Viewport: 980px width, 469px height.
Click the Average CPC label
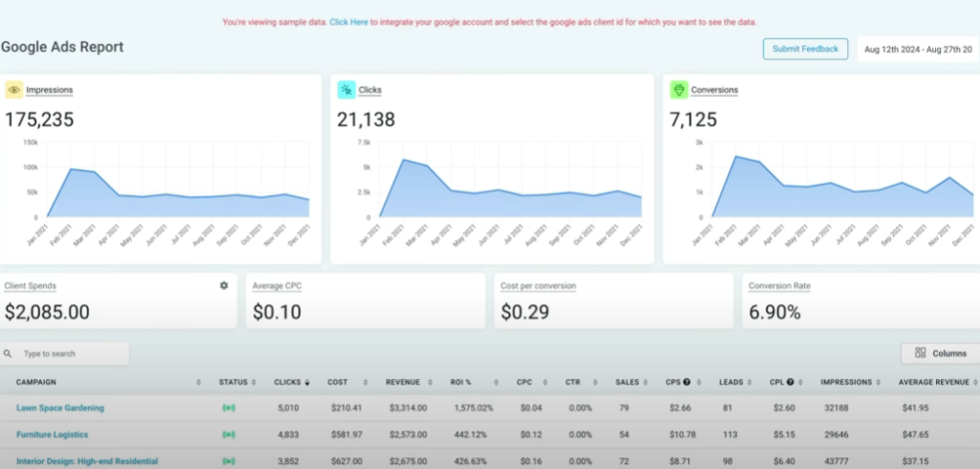click(x=277, y=286)
